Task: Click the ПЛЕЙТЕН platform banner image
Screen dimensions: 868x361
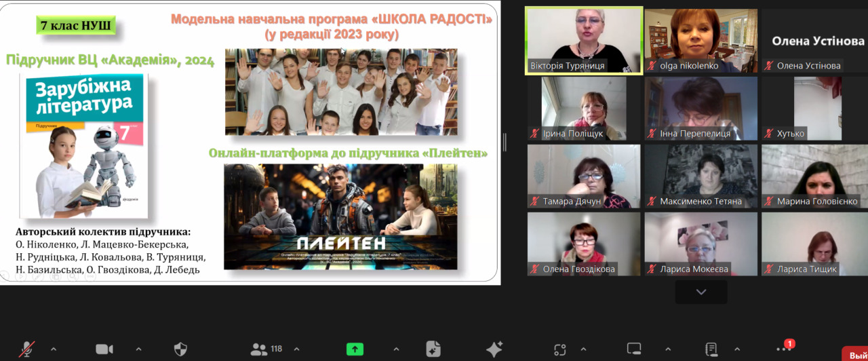Action: coord(341,217)
